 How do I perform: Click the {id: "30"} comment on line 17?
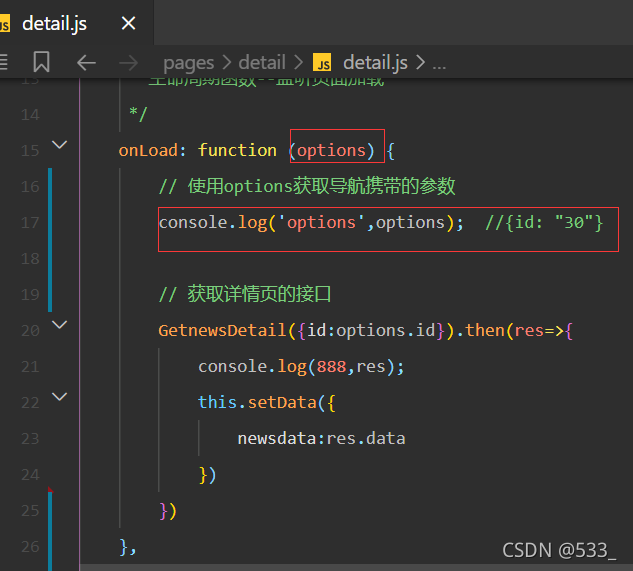[x=544, y=223]
